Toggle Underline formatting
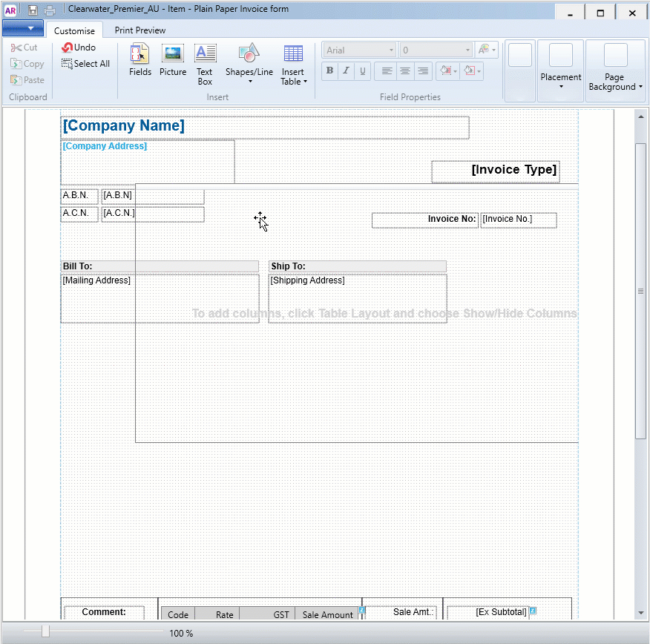The height and width of the screenshot is (644, 650). coord(363,71)
